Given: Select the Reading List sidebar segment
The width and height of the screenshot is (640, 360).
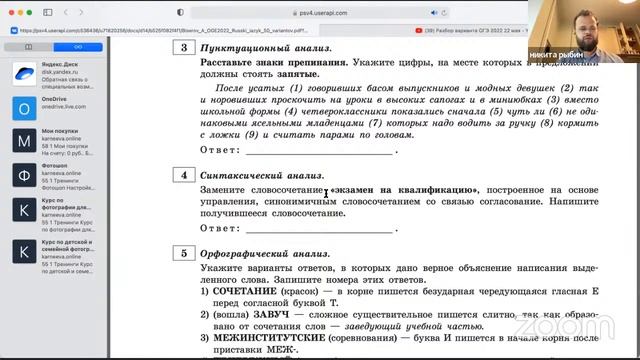Looking at the screenshot, I should coord(78,47).
